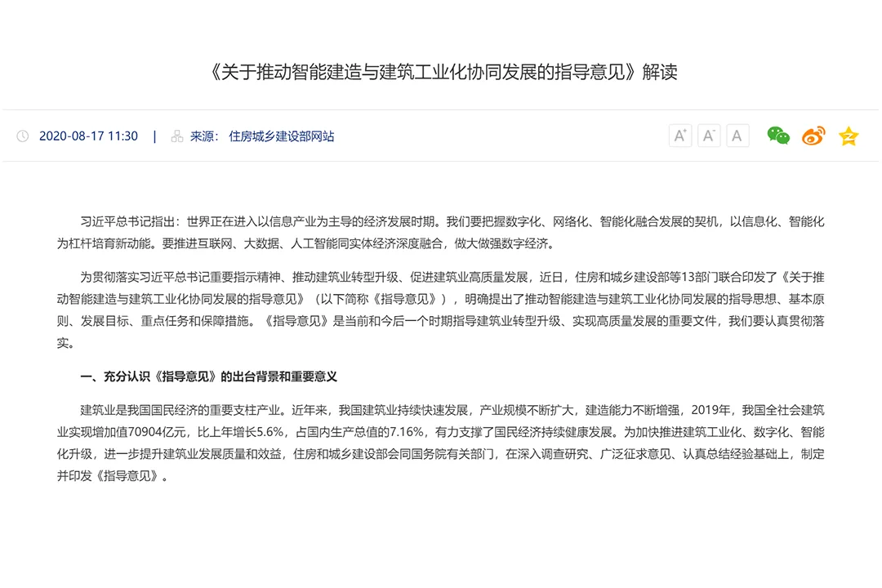Click the paragraph starting with 建筑业是我国国民经济

(x=441, y=443)
